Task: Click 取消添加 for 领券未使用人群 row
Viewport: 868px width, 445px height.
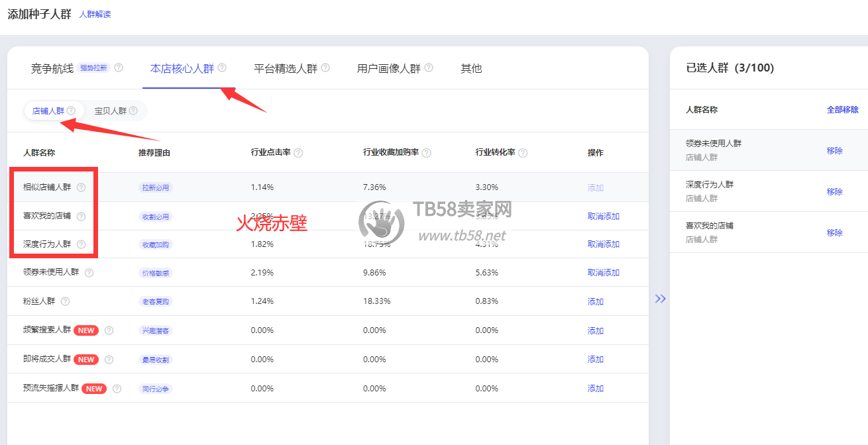Action: tap(604, 273)
